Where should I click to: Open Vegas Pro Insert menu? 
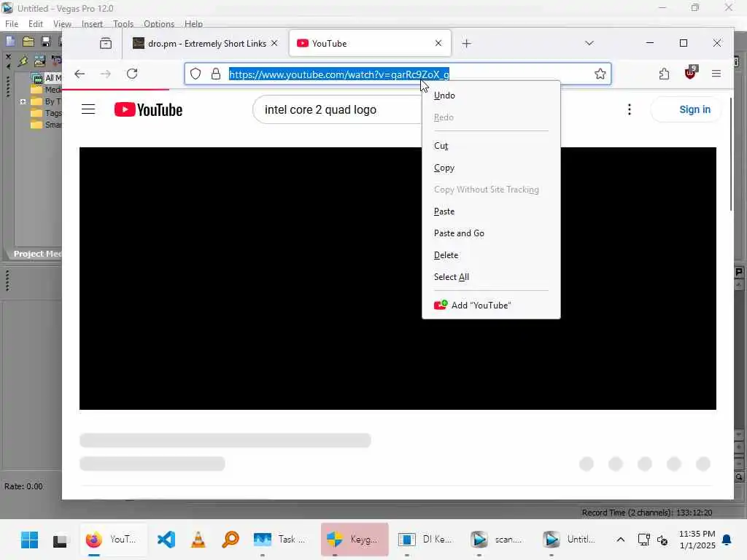click(92, 24)
